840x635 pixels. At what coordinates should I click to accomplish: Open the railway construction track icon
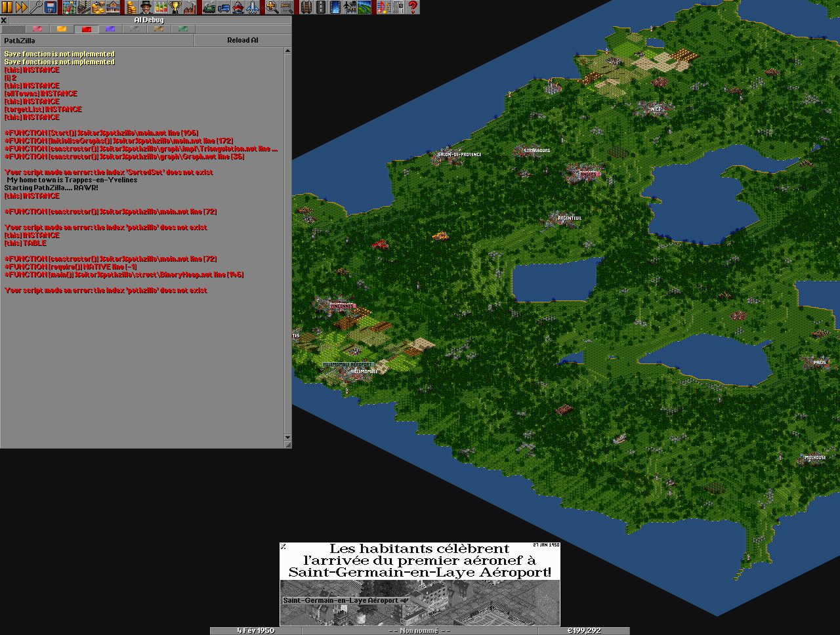tap(306, 7)
